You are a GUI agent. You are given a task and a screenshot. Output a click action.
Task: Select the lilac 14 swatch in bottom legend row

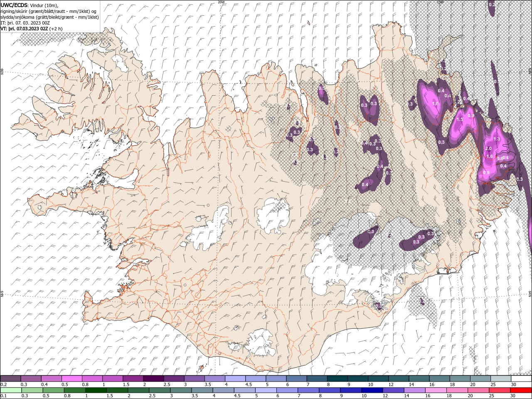414,390
